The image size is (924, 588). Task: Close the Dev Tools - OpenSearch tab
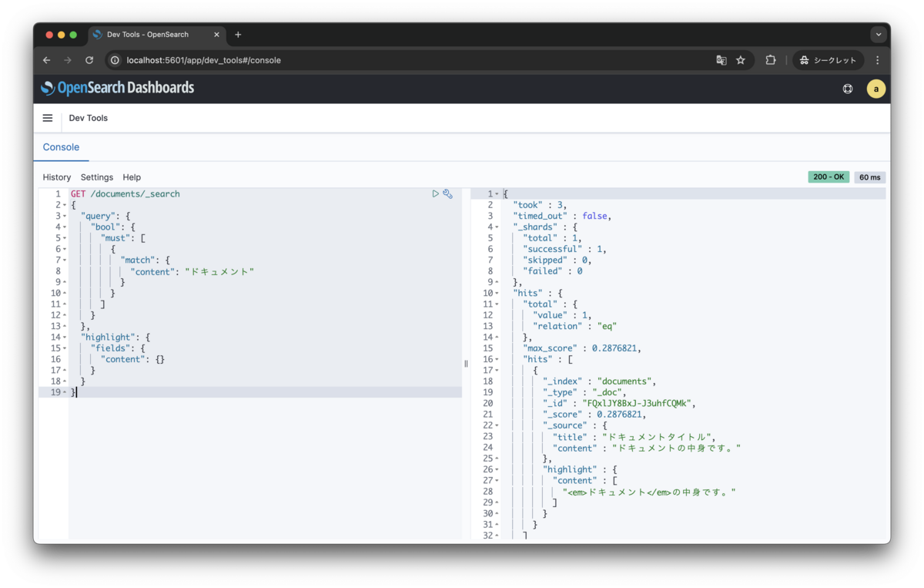(216, 35)
